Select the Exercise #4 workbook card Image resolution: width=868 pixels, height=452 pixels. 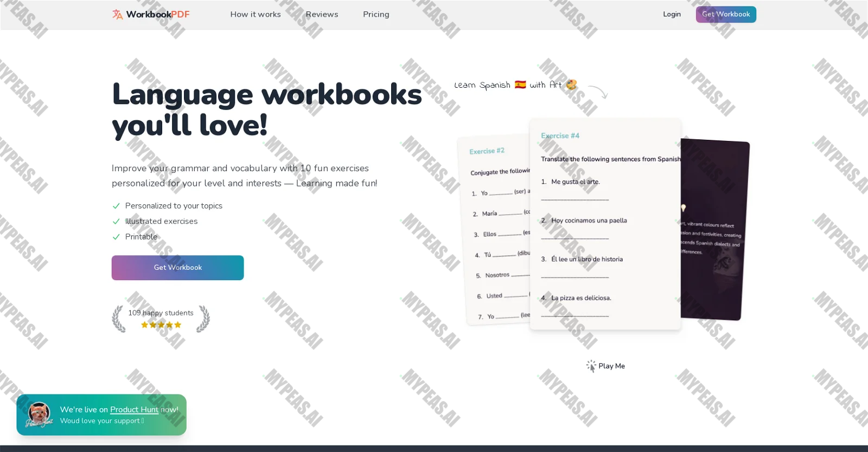click(x=605, y=224)
